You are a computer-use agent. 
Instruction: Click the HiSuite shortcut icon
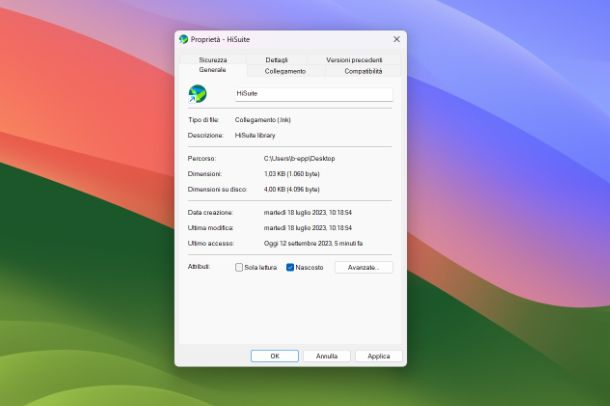coord(197,94)
